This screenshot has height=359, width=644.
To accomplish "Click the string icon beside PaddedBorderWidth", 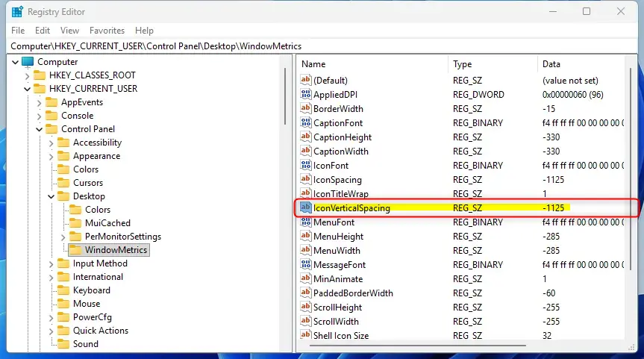I will pos(305,293).
